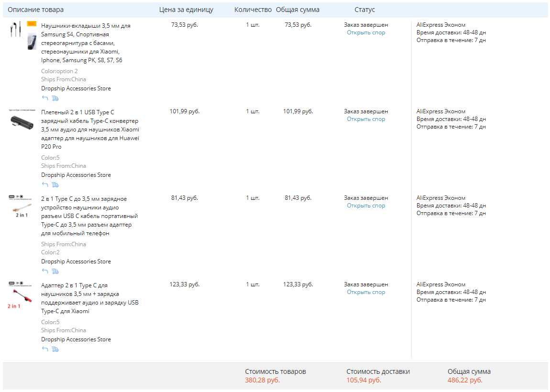Click truck icon under 81,43 руб. item

point(55,271)
